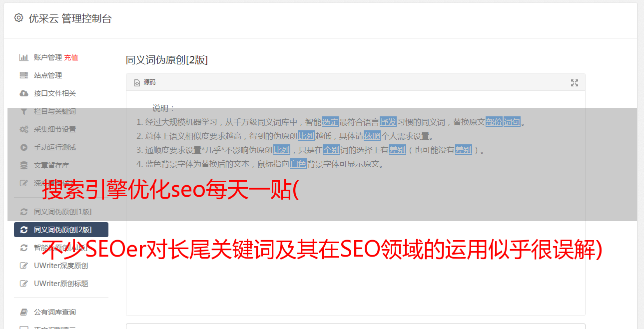Click the play icon next to 手动运行测试
644x329 pixels.
[23, 147]
